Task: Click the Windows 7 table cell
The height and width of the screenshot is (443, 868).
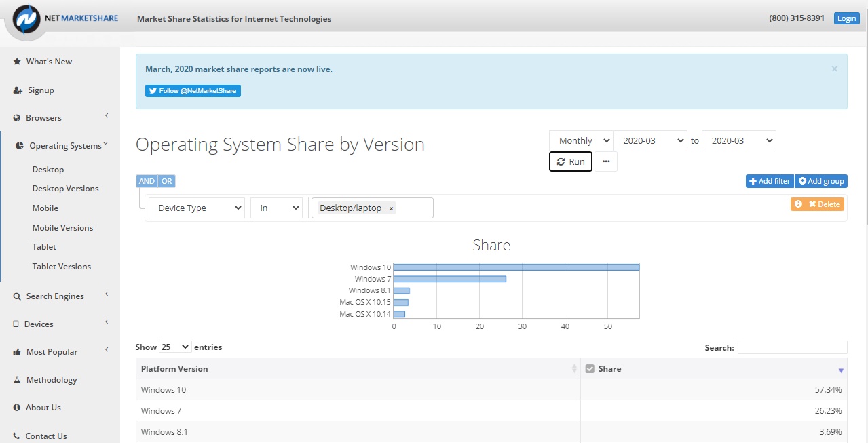Action: [x=358, y=411]
